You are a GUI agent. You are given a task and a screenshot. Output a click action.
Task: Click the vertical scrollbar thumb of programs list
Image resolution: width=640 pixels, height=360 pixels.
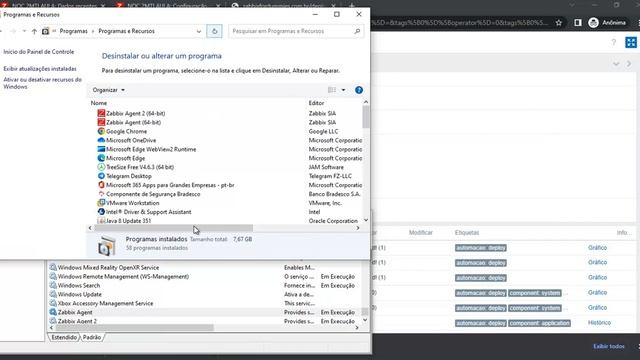pyautogui.click(x=365, y=117)
